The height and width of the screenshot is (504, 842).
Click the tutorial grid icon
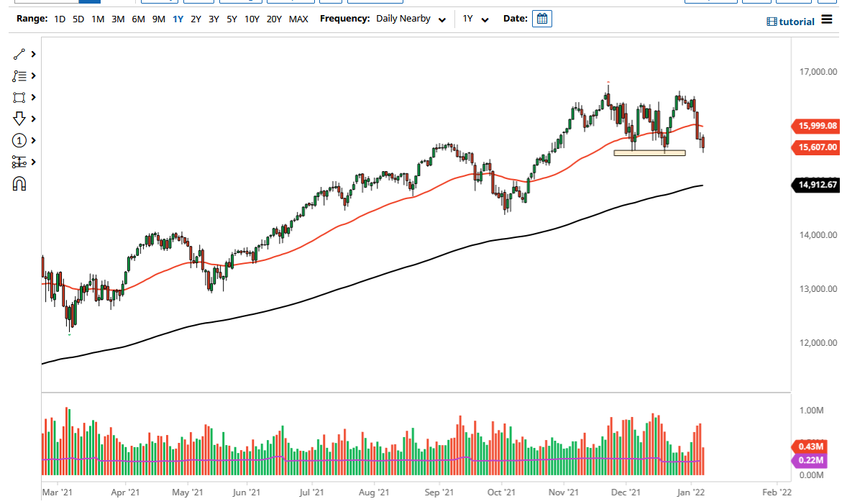[x=771, y=22]
